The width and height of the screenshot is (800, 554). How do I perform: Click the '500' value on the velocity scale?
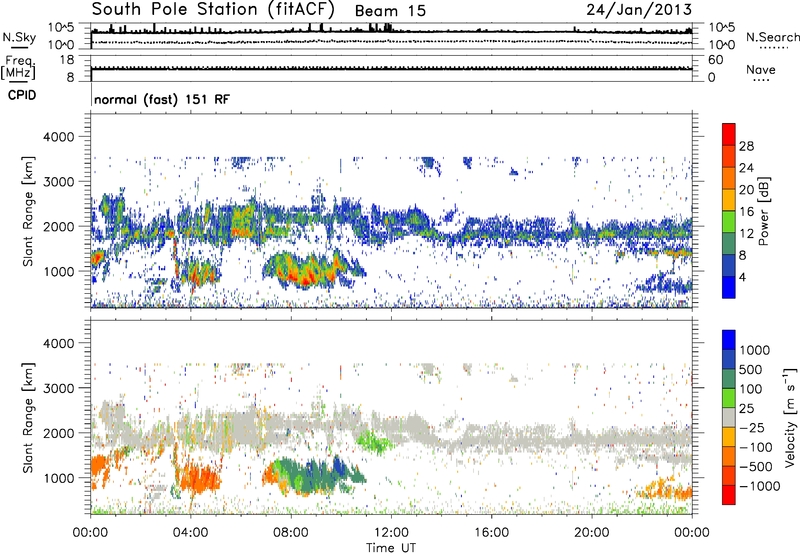tap(753, 369)
